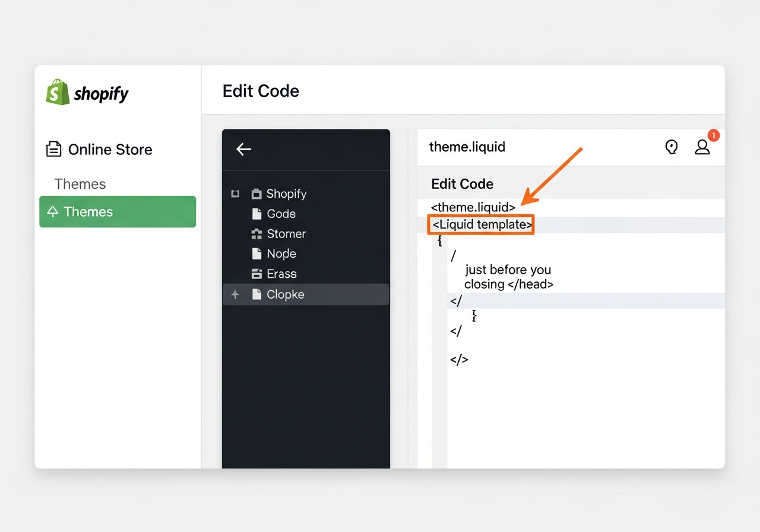
Task: Select Themes in the green sidebar button
Action: (x=117, y=211)
